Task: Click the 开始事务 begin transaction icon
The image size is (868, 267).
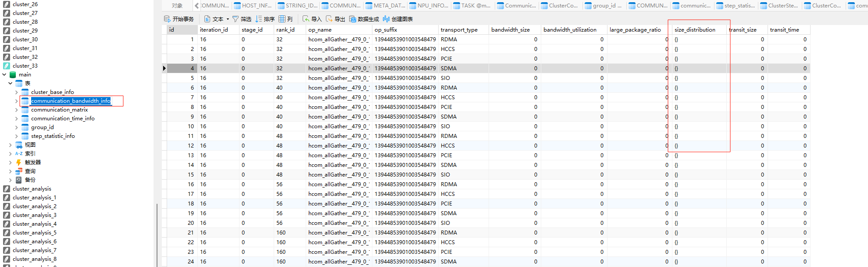Action: point(167,19)
